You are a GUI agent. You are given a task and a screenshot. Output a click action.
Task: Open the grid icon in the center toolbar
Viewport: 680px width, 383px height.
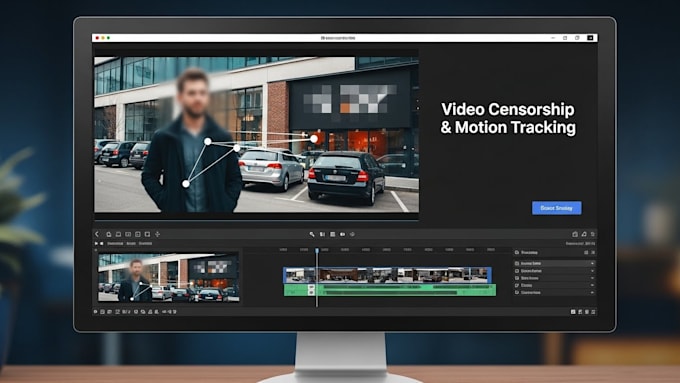(x=333, y=234)
